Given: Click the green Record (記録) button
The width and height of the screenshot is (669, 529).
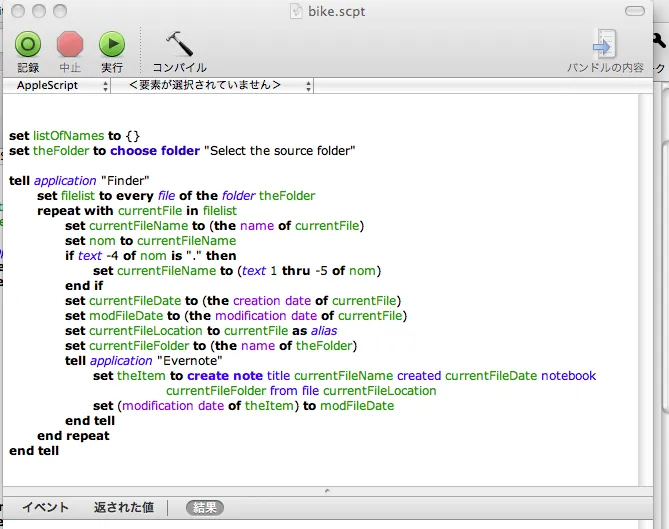Looking at the screenshot, I should [28, 45].
